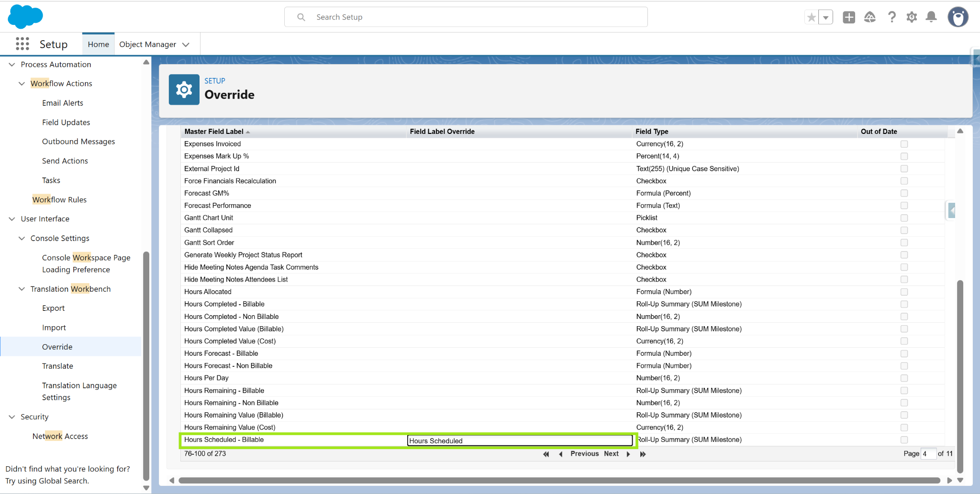The image size is (980, 494).
Task: Collapse the Process Automation section
Action: 12,65
